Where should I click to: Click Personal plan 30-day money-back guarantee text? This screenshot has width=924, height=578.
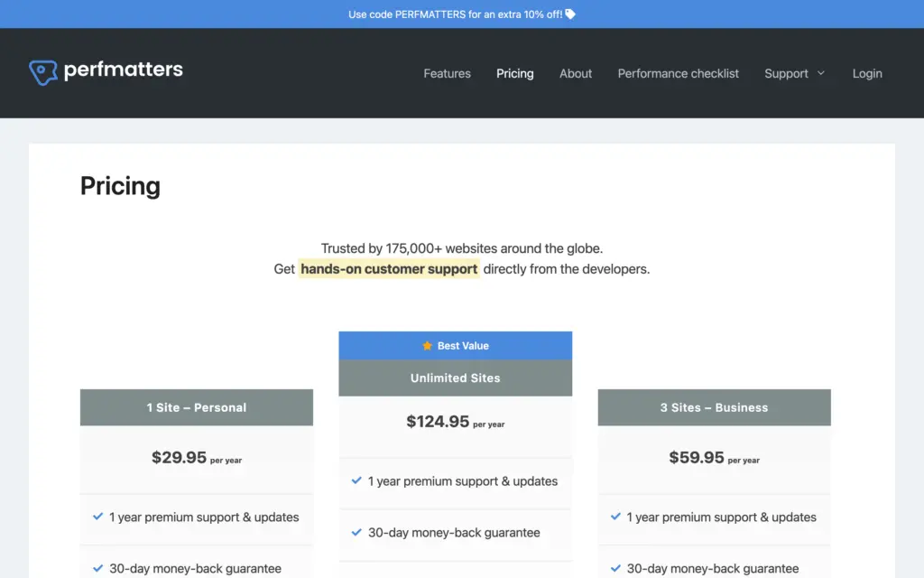pos(196,569)
